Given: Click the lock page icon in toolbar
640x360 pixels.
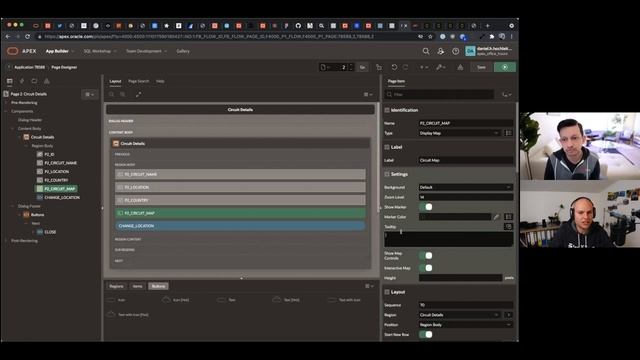Looking at the screenshot, I should click(x=379, y=67).
